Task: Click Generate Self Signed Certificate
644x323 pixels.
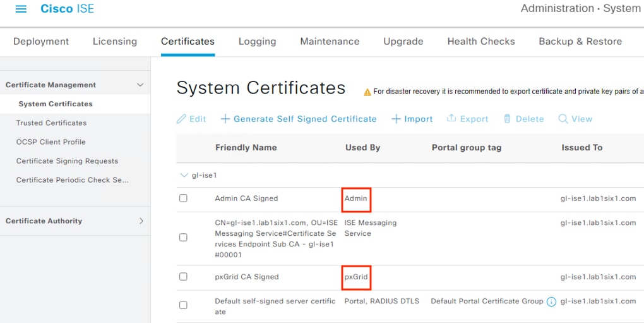Action: click(x=299, y=119)
